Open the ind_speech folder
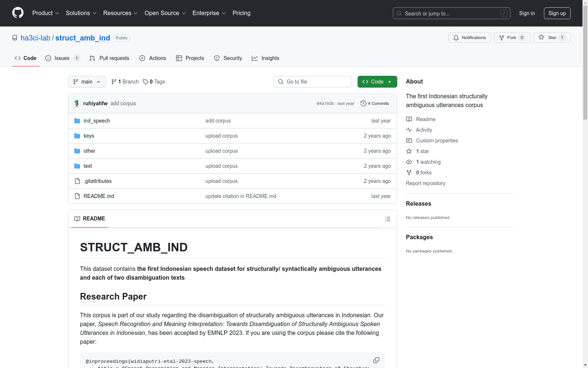Image resolution: width=588 pixels, height=368 pixels. pos(97,121)
